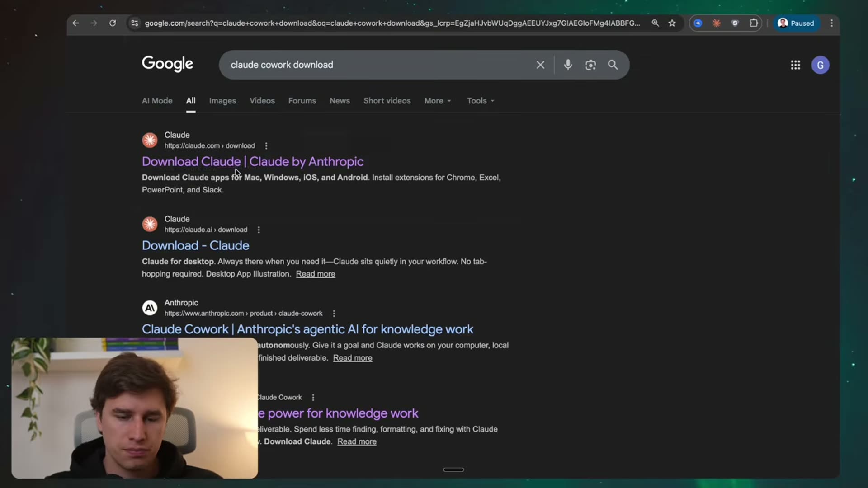Click the https://claude.com › download URL text
The height and width of the screenshot is (488, 868).
209,146
